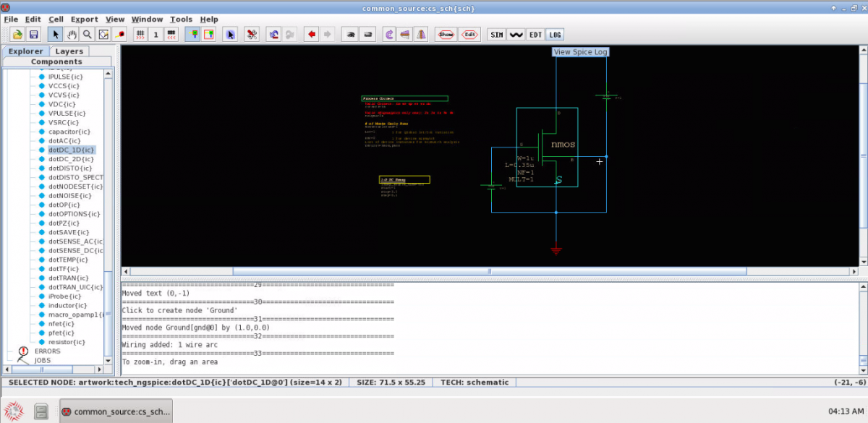Open the Tools menu
The height and width of the screenshot is (423, 868).
(182, 20)
